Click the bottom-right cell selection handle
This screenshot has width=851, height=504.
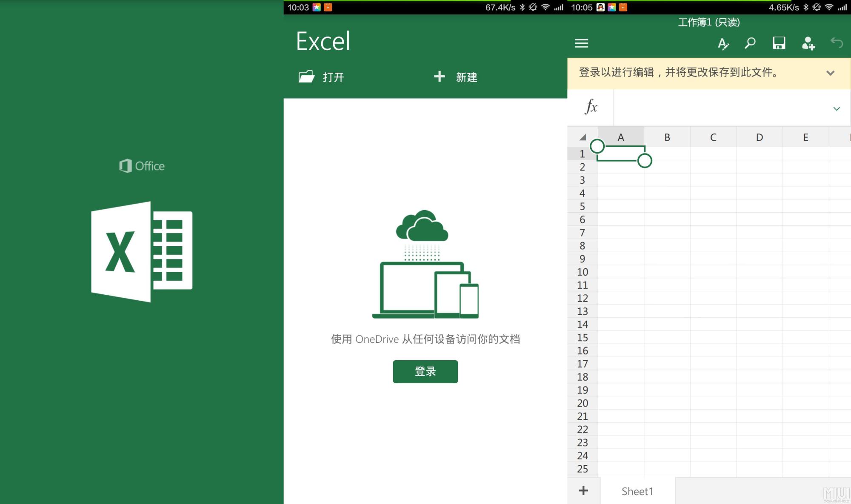coord(645,161)
